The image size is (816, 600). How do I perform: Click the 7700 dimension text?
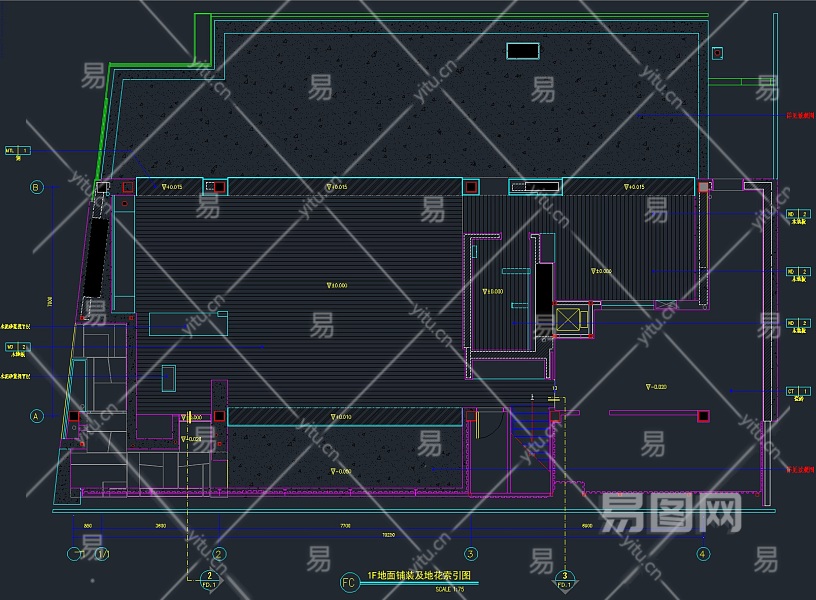345,526
